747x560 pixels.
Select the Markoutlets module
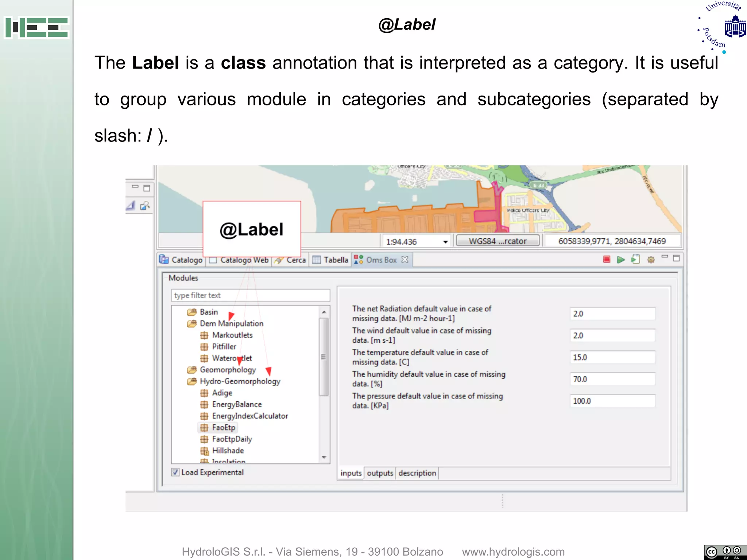point(232,335)
